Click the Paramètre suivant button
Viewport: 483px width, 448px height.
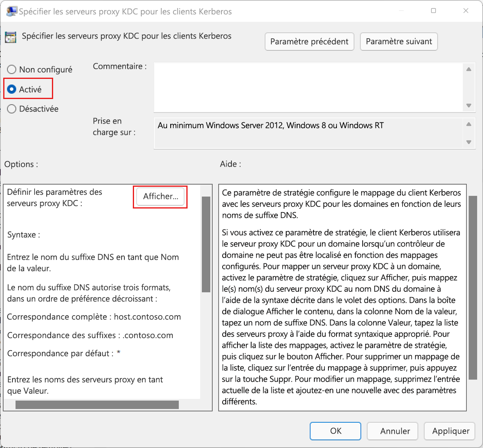[398, 41]
